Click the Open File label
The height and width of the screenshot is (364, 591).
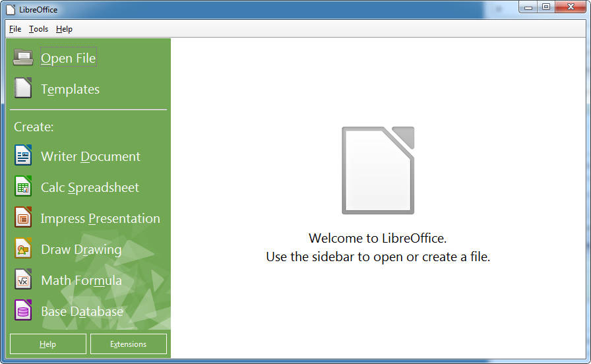68,58
